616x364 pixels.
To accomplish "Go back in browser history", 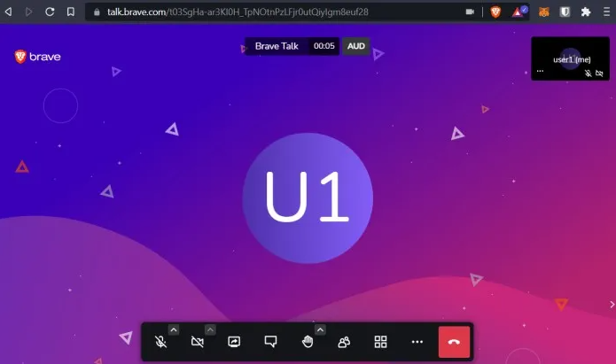I will pyautogui.click(x=8, y=12).
